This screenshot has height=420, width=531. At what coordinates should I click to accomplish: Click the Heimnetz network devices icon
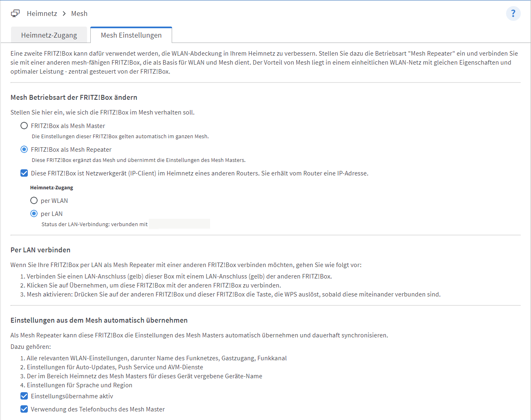point(15,13)
